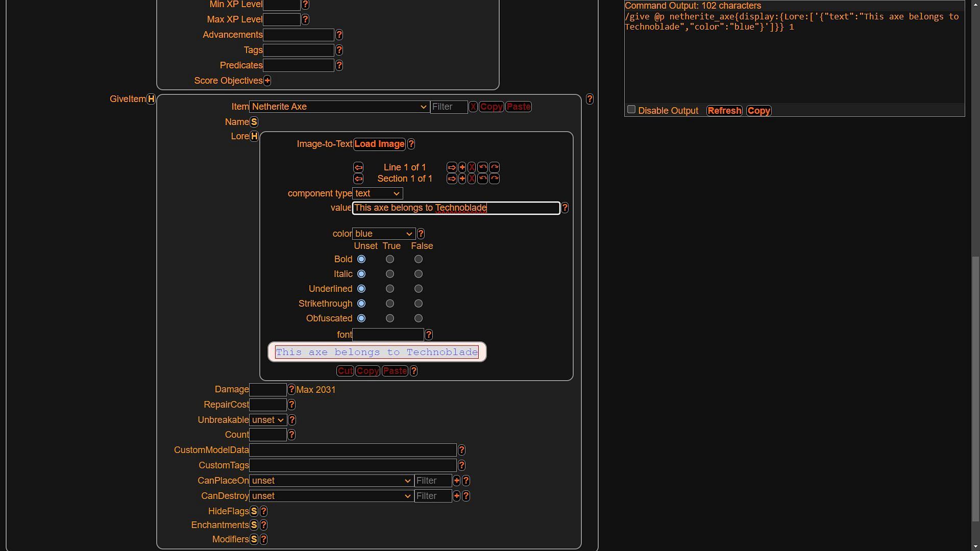Click the Load Image button for lore

pyautogui.click(x=379, y=143)
